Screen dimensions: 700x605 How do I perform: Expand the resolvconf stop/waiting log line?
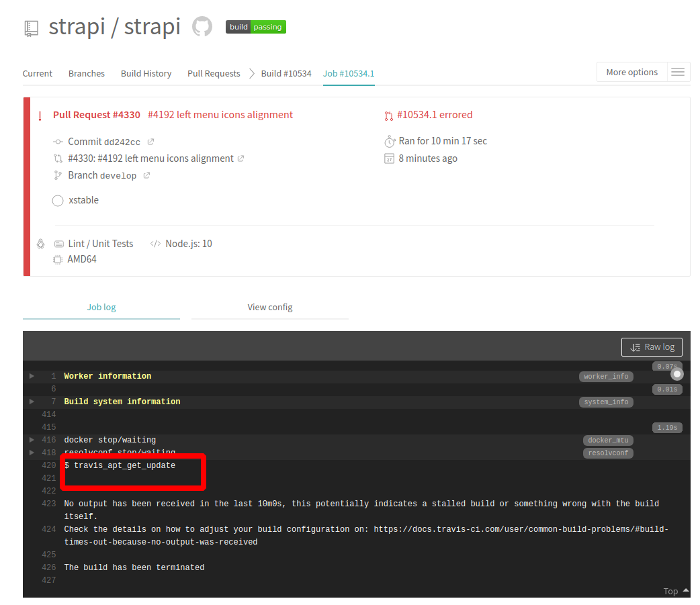(x=32, y=452)
